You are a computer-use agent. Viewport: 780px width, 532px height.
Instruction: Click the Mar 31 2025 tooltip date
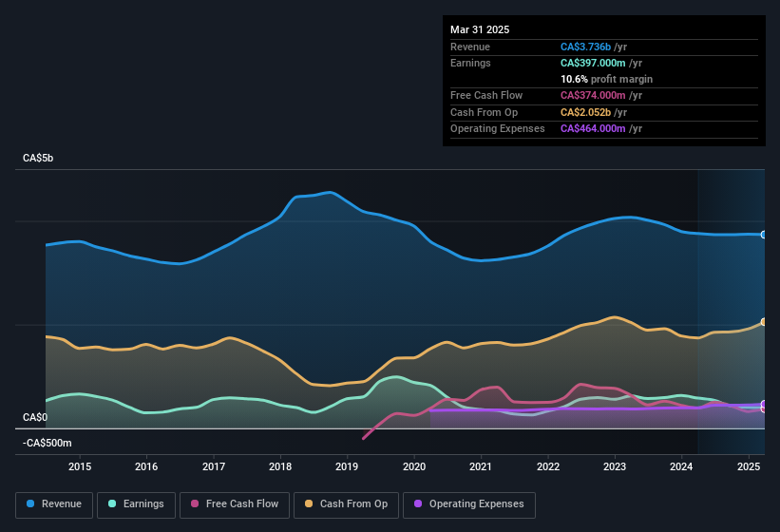pyautogui.click(x=480, y=29)
